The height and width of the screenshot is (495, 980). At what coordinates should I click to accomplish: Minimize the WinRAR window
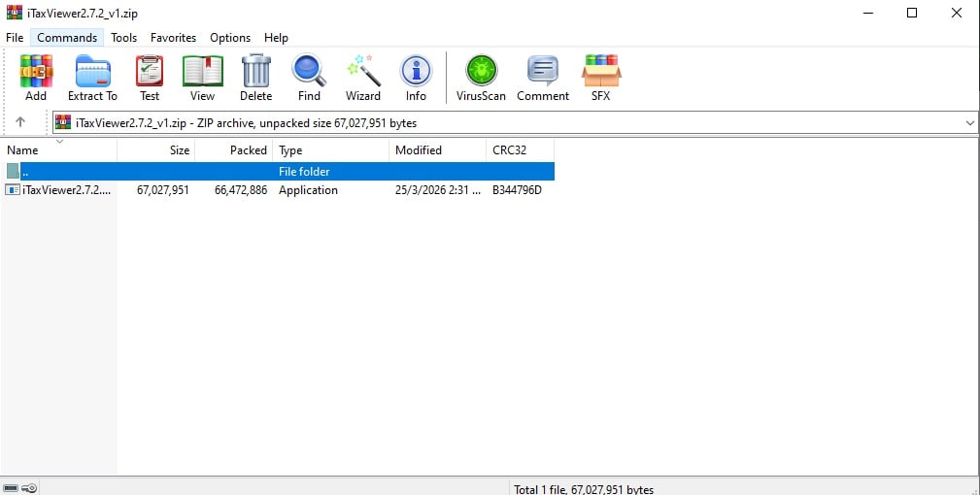868,13
